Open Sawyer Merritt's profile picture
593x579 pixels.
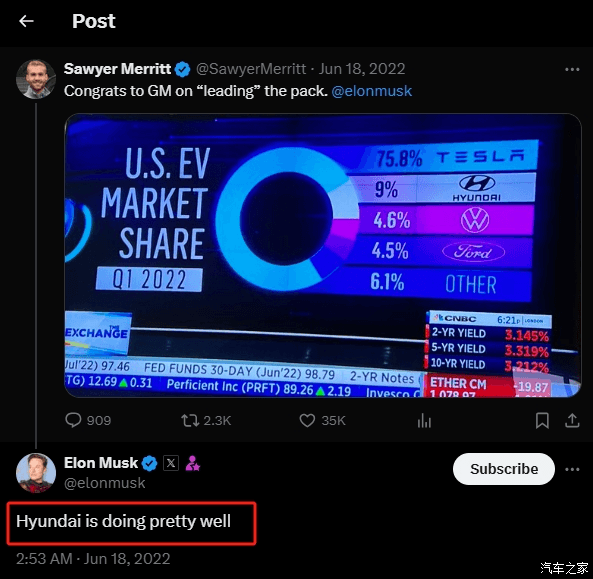click(36, 79)
